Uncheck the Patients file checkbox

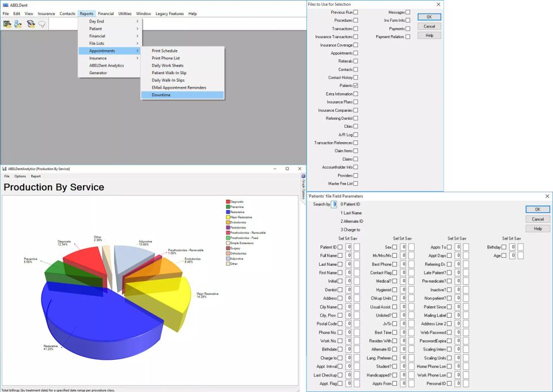pos(356,85)
